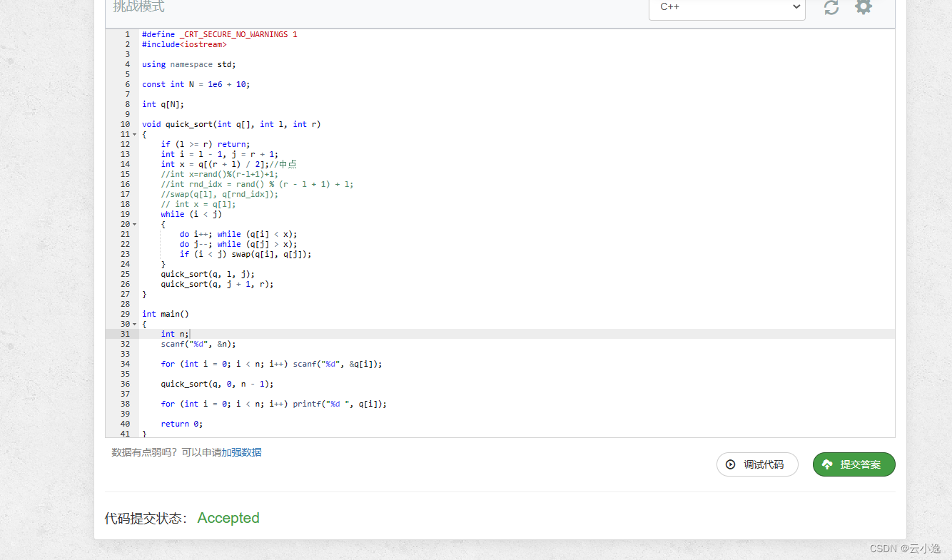This screenshot has width=952, height=560.
Task: Click the '#define _CRT_SECURE_NO_WARNINGS 1' line
Action: point(220,34)
